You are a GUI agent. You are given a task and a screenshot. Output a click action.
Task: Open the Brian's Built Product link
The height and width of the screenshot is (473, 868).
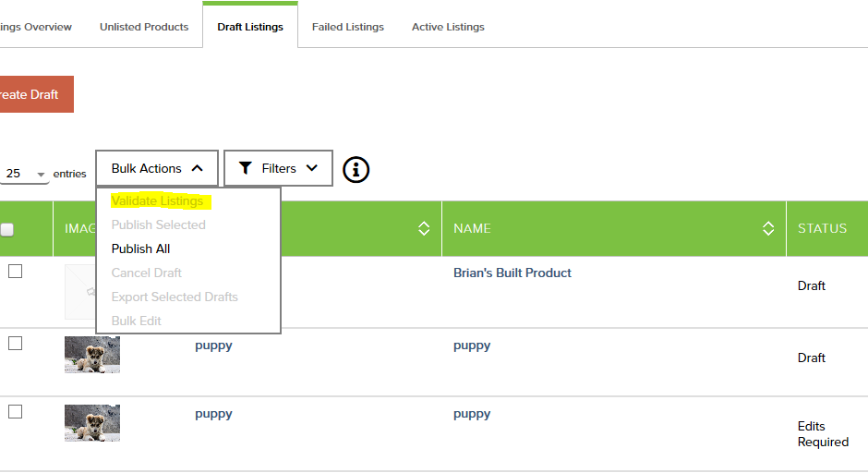[x=512, y=273]
